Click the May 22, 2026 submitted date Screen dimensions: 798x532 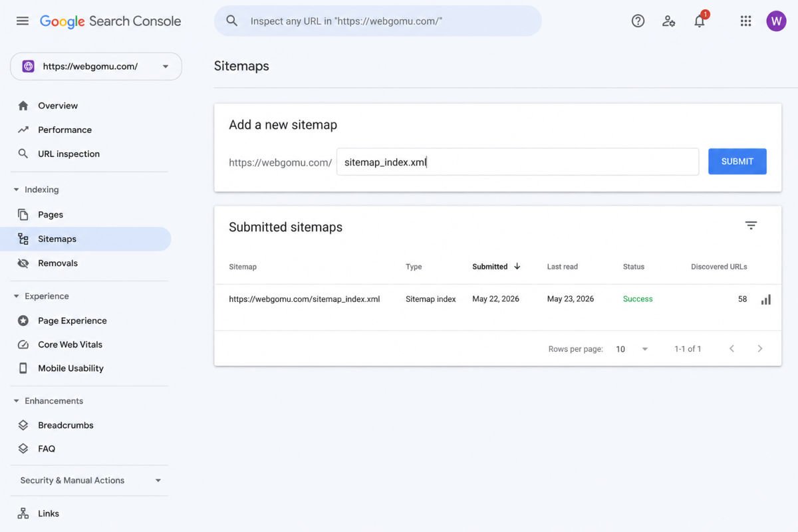coord(495,299)
